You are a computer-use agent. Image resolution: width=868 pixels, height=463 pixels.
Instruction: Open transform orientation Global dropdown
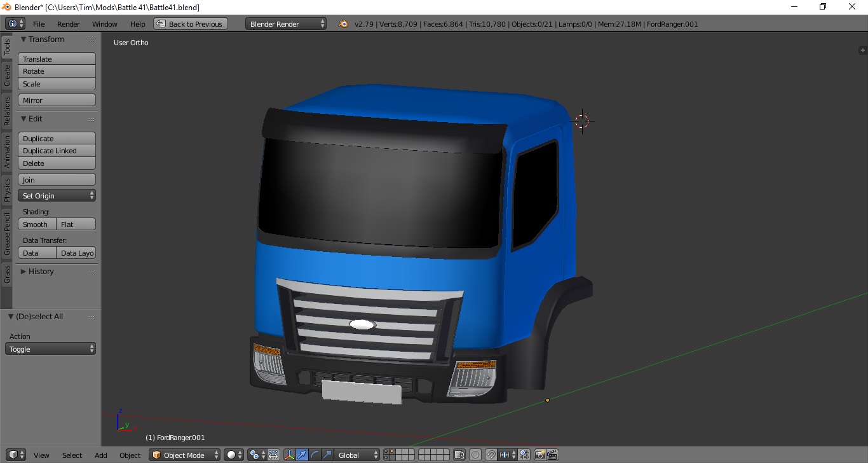357,455
